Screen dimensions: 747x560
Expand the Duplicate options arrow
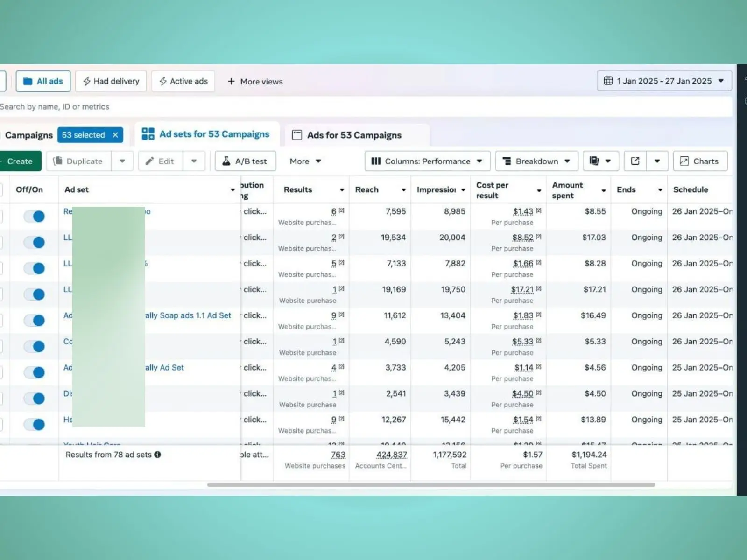pyautogui.click(x=122, y=161)
